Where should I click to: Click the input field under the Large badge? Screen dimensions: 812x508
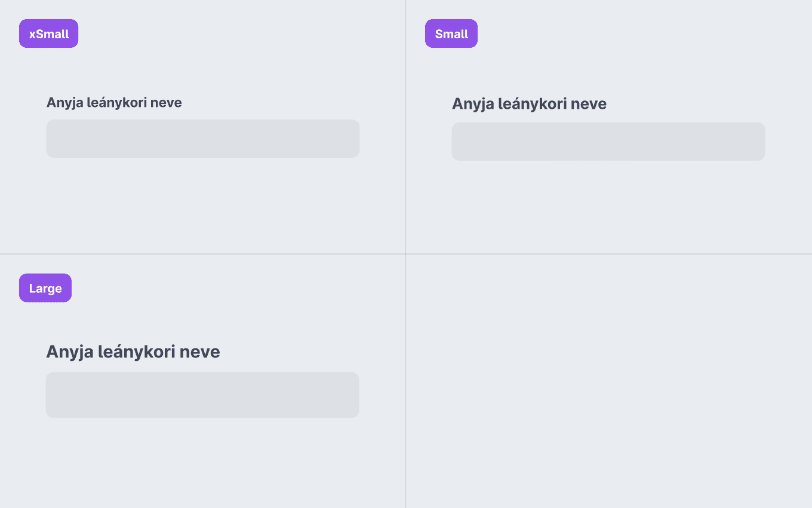pos(202,395)
